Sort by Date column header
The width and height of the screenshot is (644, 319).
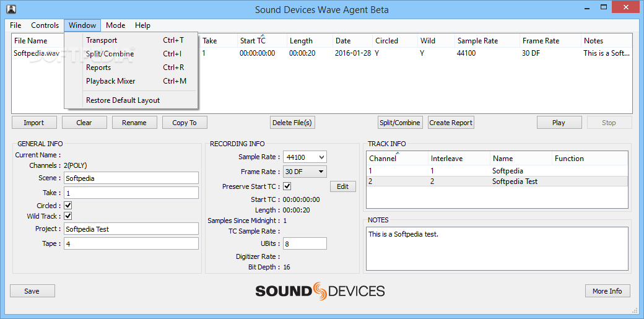pyautogui.click(x=352, y=41)
